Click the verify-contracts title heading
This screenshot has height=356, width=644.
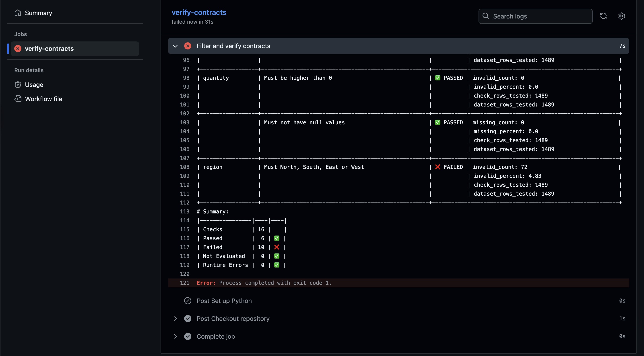tap(199, 12)
